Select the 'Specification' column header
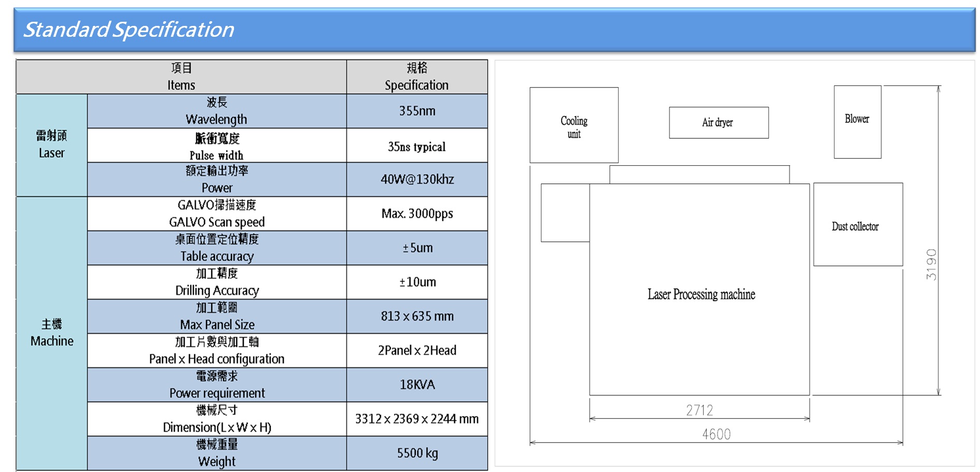The width and height of the screenshot is (980, 472). (x=417, y=77)
